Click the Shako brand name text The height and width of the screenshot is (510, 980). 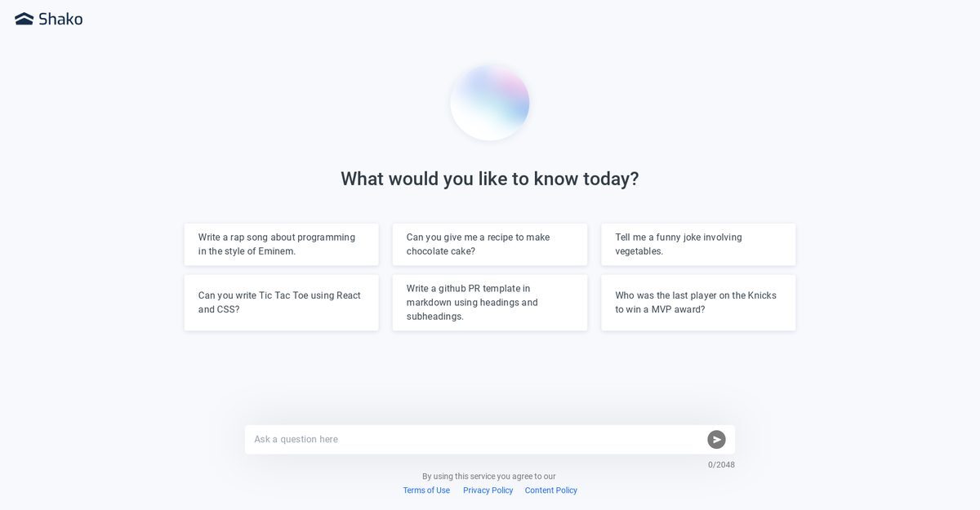60,19
